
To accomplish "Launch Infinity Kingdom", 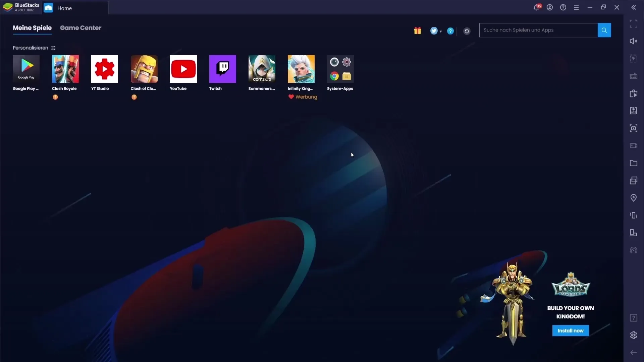I will (x=301, y=69).
